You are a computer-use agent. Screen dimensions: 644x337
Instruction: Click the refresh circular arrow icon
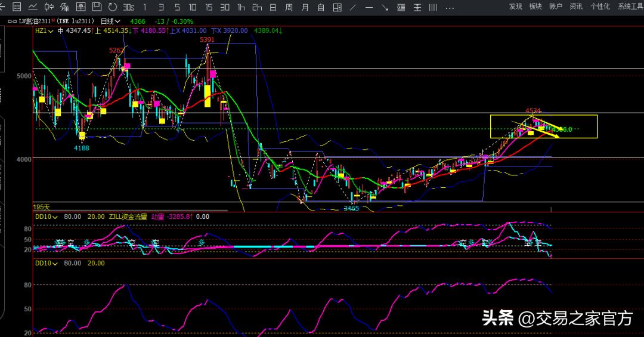112,7
